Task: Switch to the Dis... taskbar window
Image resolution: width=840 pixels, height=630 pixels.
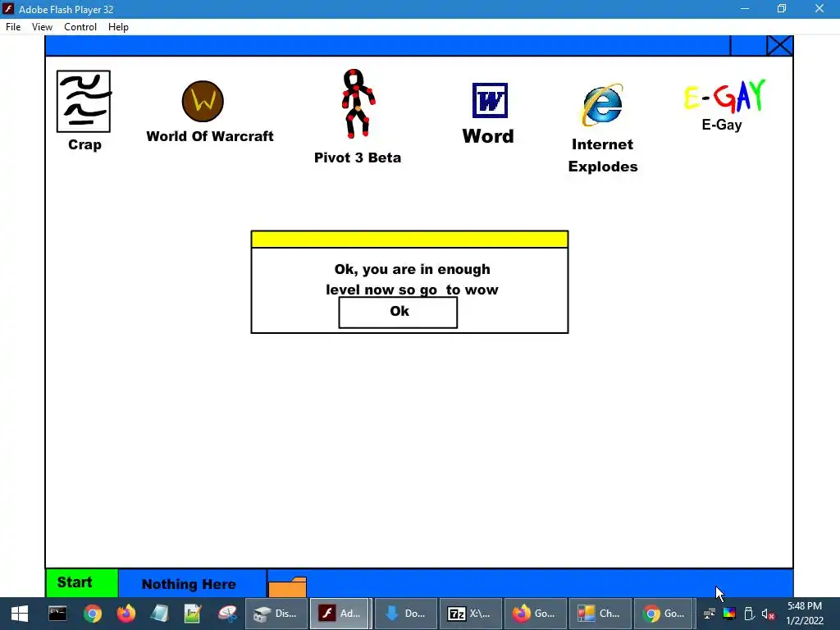Action: click(276, 614)
